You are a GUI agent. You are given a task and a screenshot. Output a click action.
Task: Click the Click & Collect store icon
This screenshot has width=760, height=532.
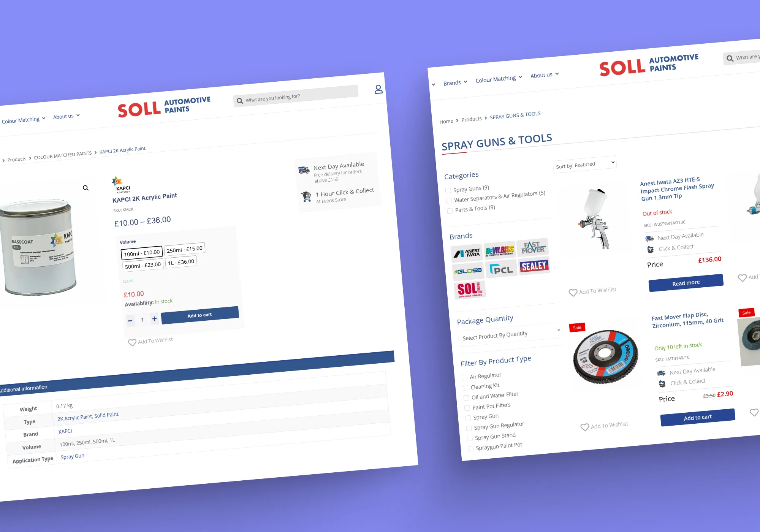[304, 193]
